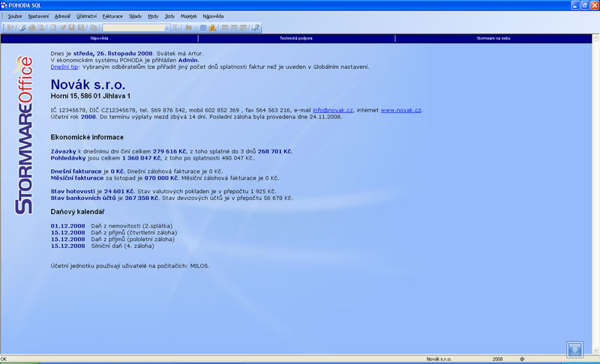Click the amount 279 616 Kč
The width and height of the screenshot is (600, 364).
pos(169,151)
